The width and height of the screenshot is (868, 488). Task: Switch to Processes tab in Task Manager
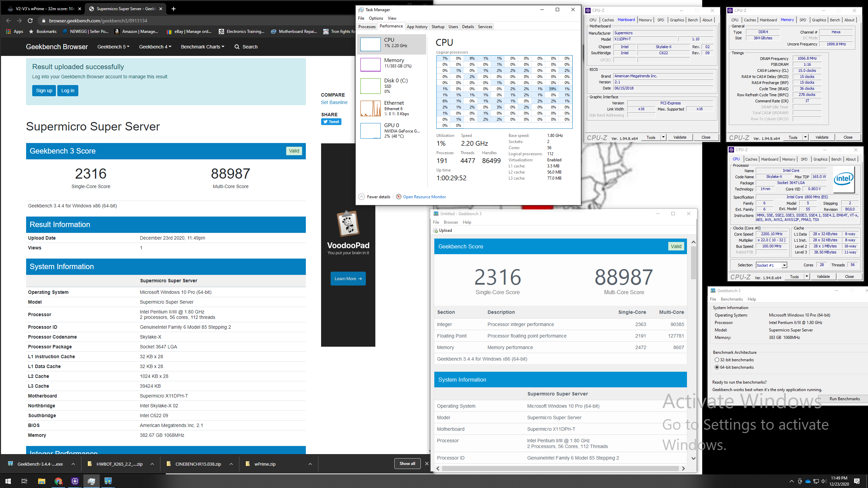point(367,27)
